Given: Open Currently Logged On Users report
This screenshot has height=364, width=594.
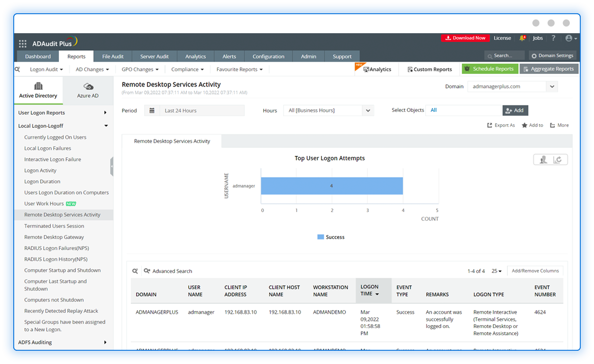Looking at the screenshot, I should pos(55,137).
